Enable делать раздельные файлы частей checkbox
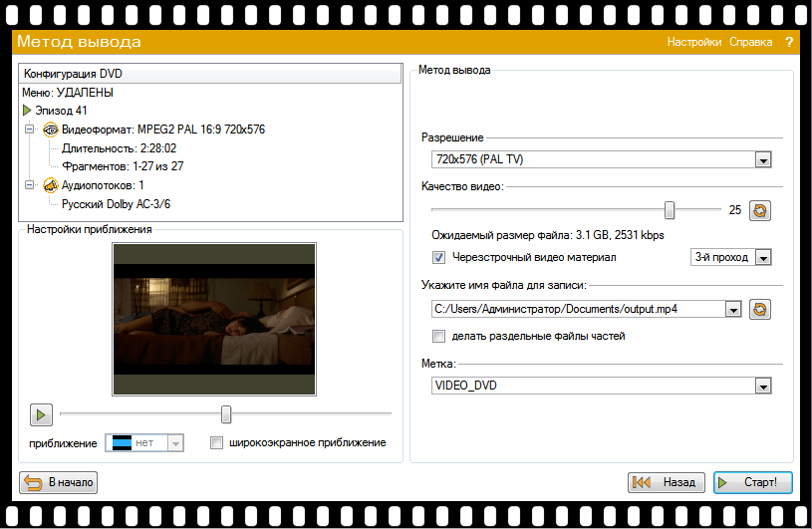The width and height of the screenshot is (812, 529). point(438,337)
